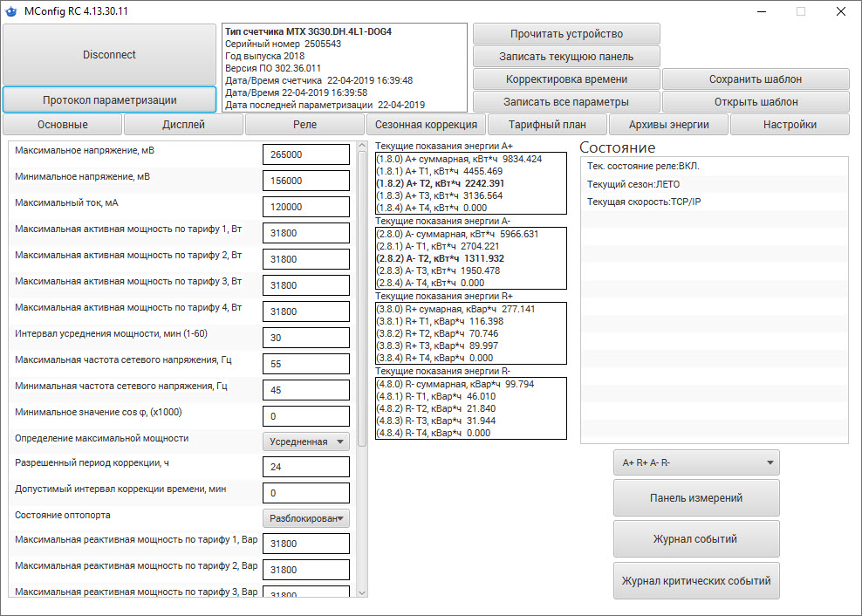
Task: Select the (3.8.3) R+ T3 reading
Action: tap(438, 346)
